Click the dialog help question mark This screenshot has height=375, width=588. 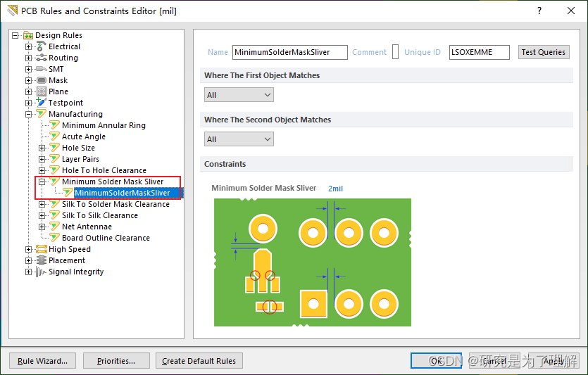pyautogui.click(x=539, y=11)
